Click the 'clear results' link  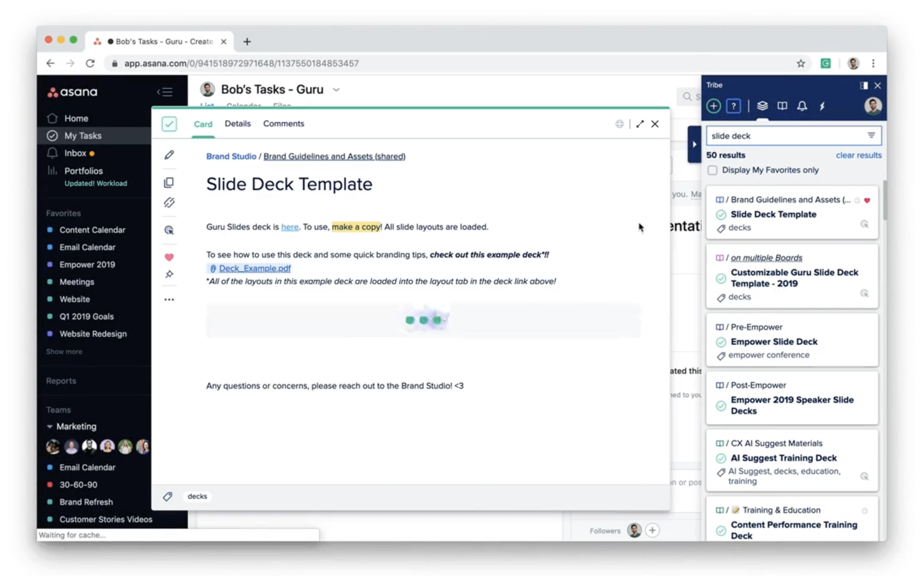pyautogui.click(x=858, y=155)
